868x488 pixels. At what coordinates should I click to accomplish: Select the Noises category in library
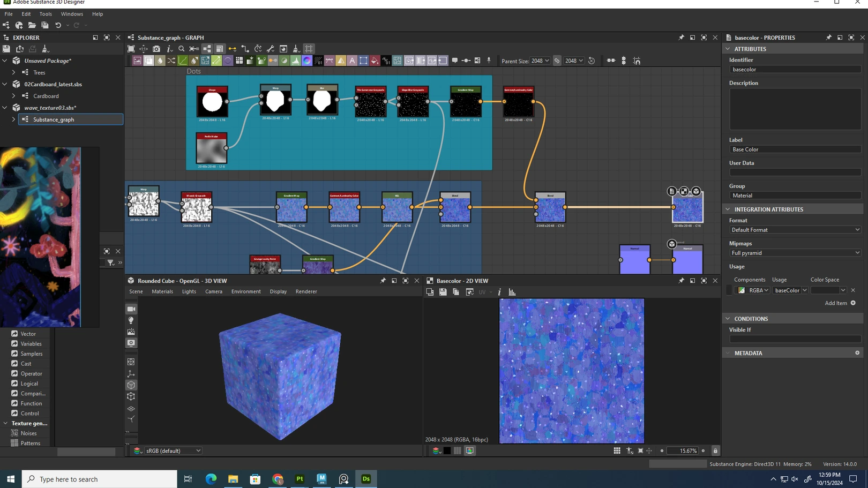click(x=28, y=433)
